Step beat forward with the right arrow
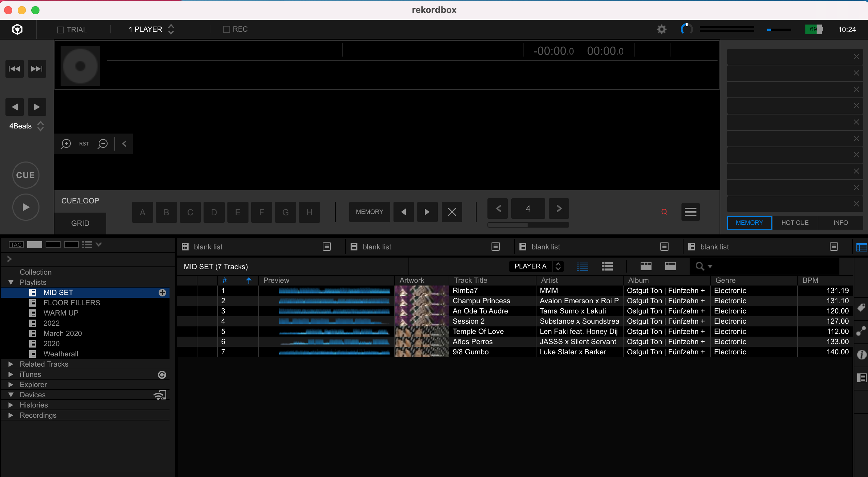The height and width of the screenshot is (477, 868). (37, 107)
